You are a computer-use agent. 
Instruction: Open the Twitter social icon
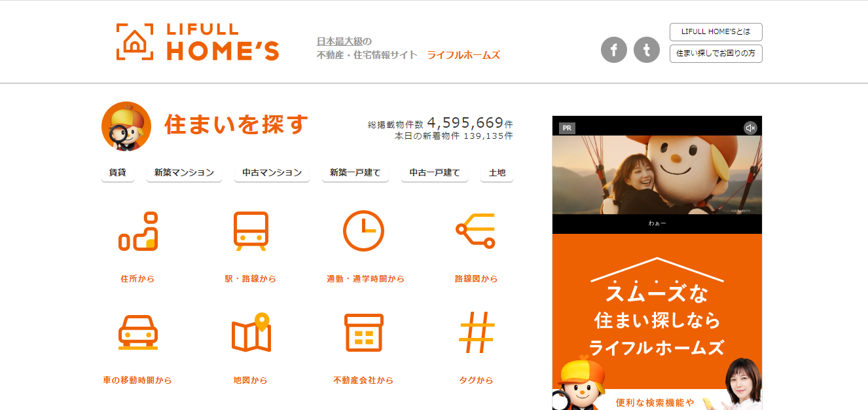[x=646, y=50]
